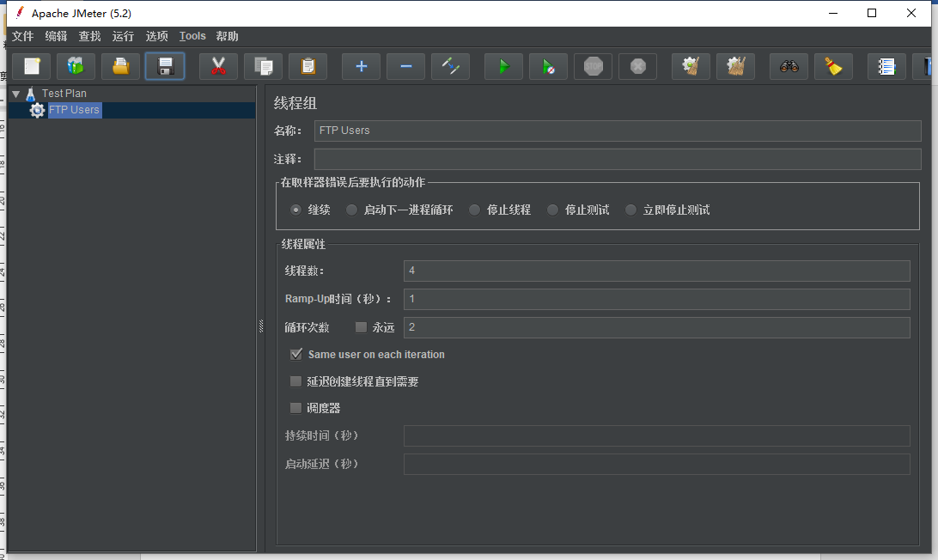Select the 停止线程 radio button
This screenshot has width=938, height=560.
click(474, 210)
